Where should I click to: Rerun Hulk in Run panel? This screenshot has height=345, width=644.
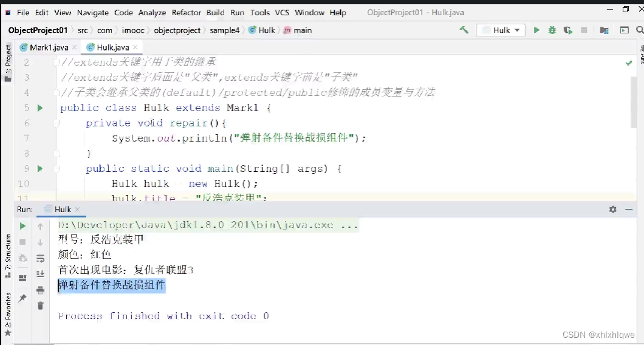(22, 227)
